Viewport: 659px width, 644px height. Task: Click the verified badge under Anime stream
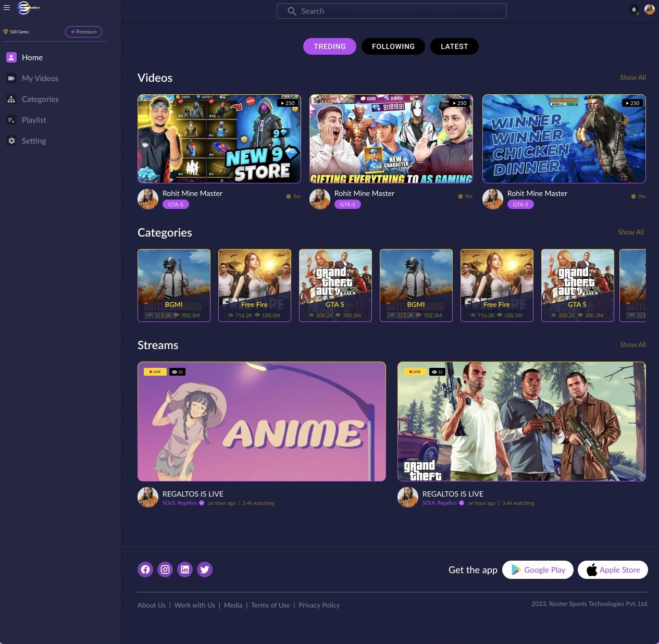[202, 503]
